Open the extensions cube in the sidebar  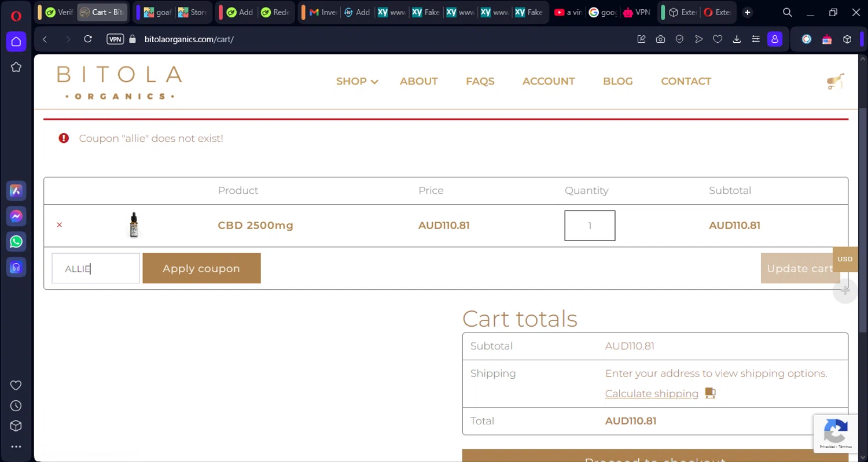[16, 426]
